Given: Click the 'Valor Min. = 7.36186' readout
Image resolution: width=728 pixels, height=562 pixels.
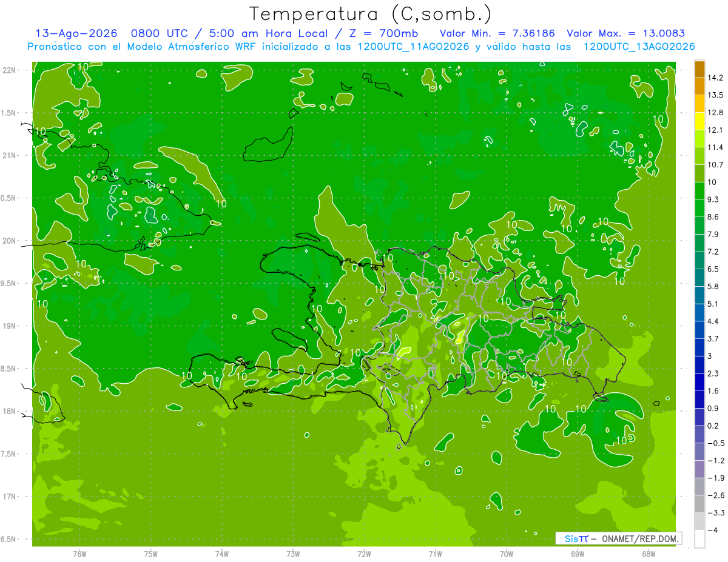Looking at the screenshot, I should [x=496, y=33].
